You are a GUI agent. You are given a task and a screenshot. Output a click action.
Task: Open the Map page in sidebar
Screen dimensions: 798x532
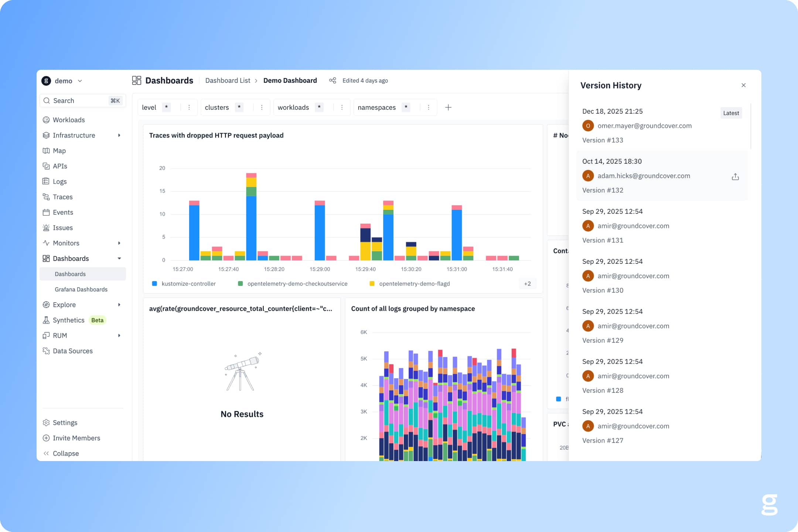click(x=59, y=151)
